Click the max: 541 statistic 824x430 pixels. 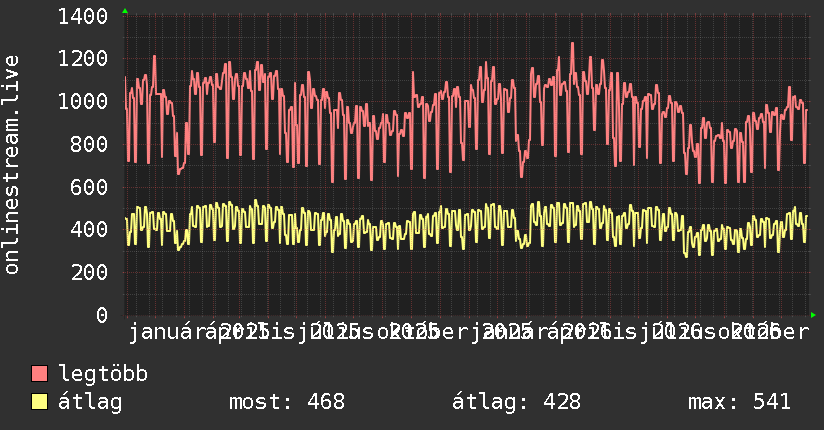739,402
